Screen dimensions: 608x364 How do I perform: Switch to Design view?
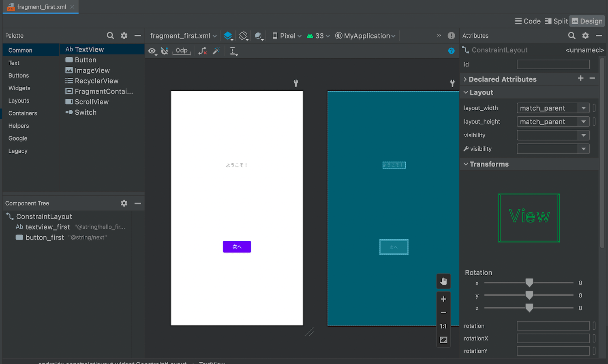click(x=587, y=21)
